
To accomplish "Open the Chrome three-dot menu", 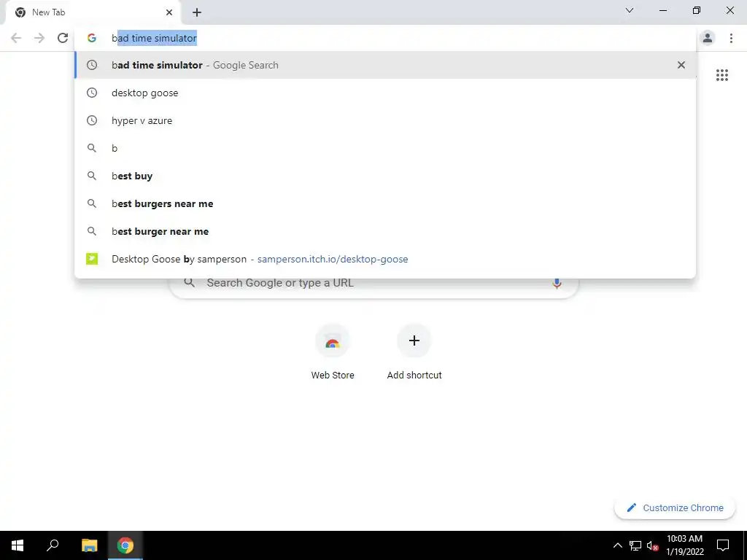I will click(x=731, y=38).
